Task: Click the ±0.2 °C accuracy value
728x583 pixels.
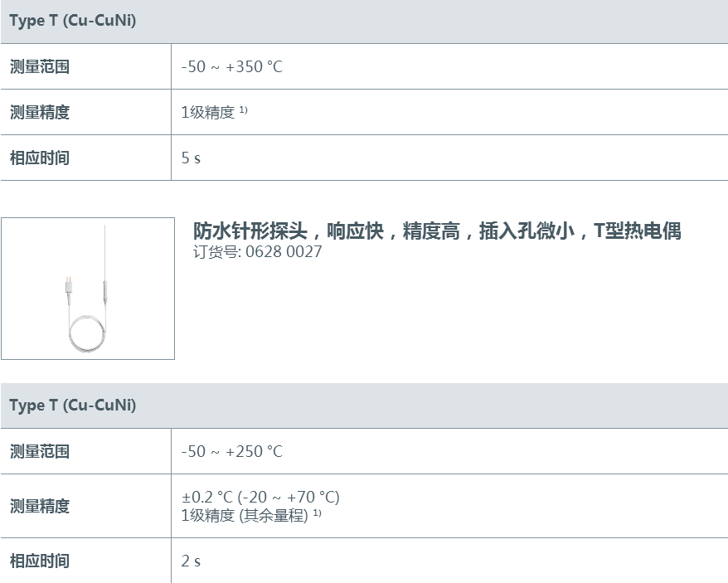Action: (x=260, y=497)
